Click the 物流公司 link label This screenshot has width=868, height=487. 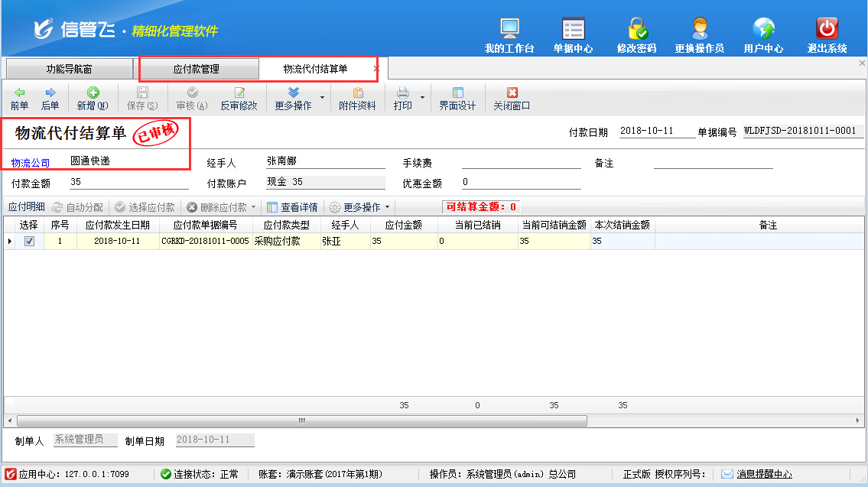point(31,163)
